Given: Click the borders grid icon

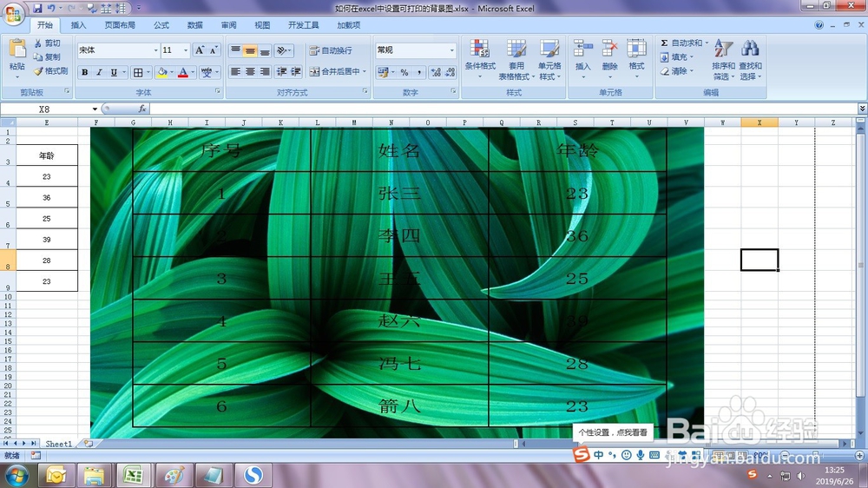Looking at the screenshot, I should [138, 72].
